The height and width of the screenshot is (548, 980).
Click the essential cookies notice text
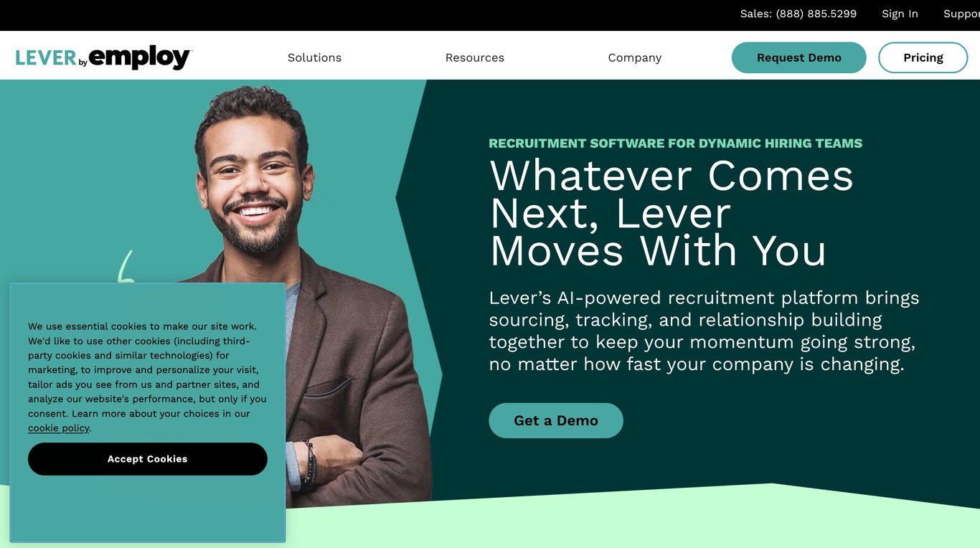(147, 377)
